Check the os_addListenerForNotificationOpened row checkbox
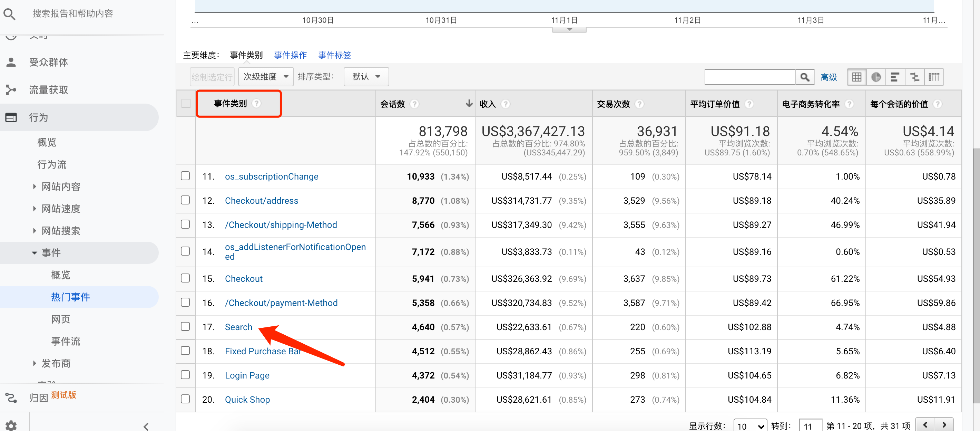The height and width of the screenshot is (431, 980). pyautogui.click(x=185, y=251)
